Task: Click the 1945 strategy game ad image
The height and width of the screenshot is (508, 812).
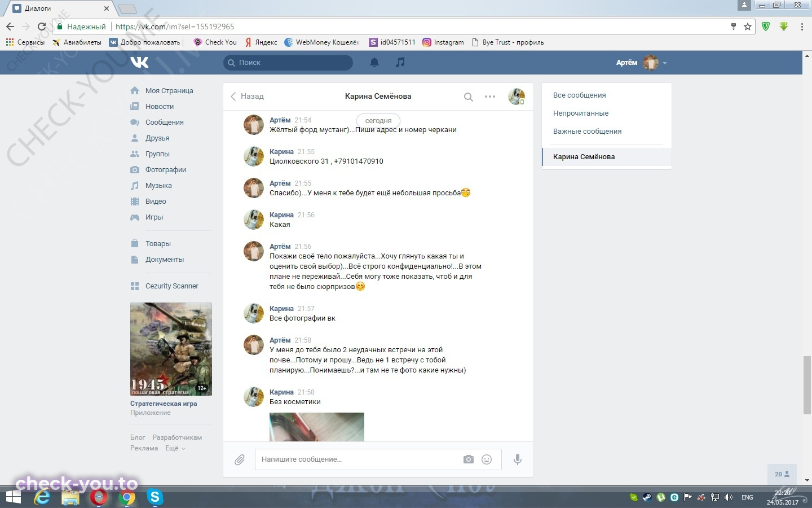Action: point(171,349)
